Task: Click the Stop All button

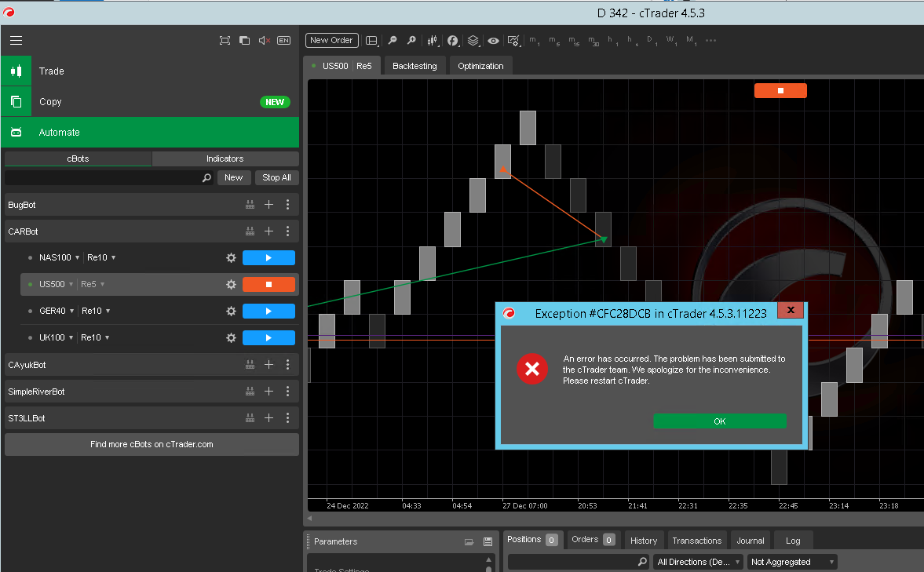Action: 276,177
